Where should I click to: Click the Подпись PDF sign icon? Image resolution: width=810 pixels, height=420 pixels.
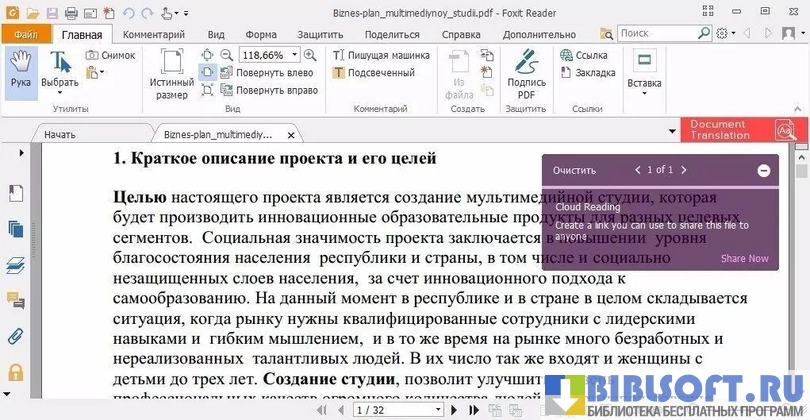click(526, 73)
